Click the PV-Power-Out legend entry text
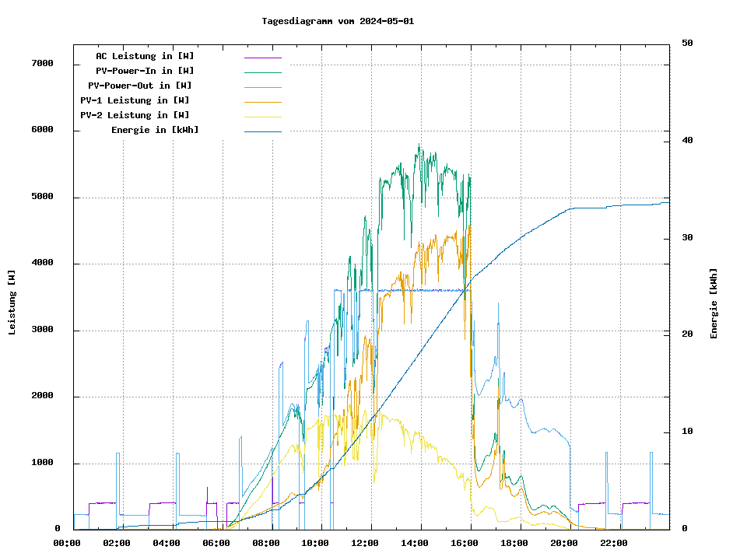Image resolution: width=747 pixels, height=560 pixels. (x=140, y=86)
